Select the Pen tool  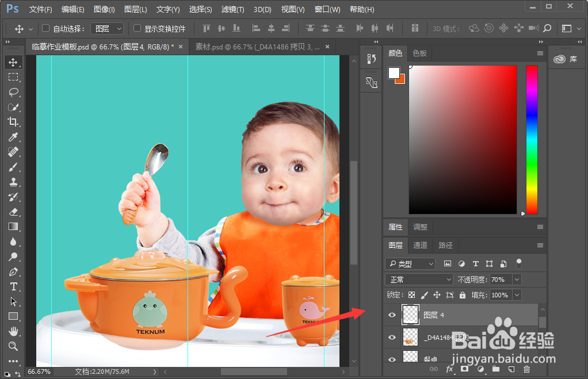pos(13,271)
